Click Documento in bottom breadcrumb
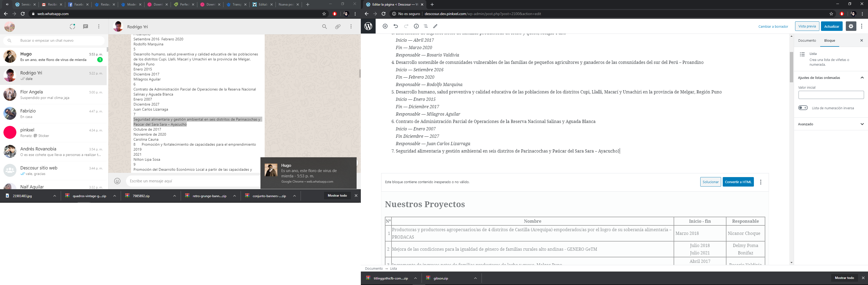This screenshot has width=868, height=285. [x=374, y=269]
